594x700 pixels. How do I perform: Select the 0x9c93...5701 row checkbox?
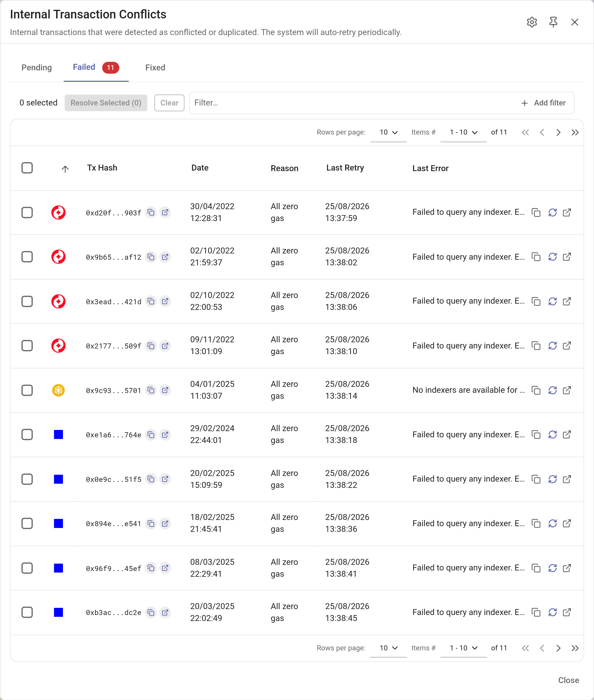[27, 390]
